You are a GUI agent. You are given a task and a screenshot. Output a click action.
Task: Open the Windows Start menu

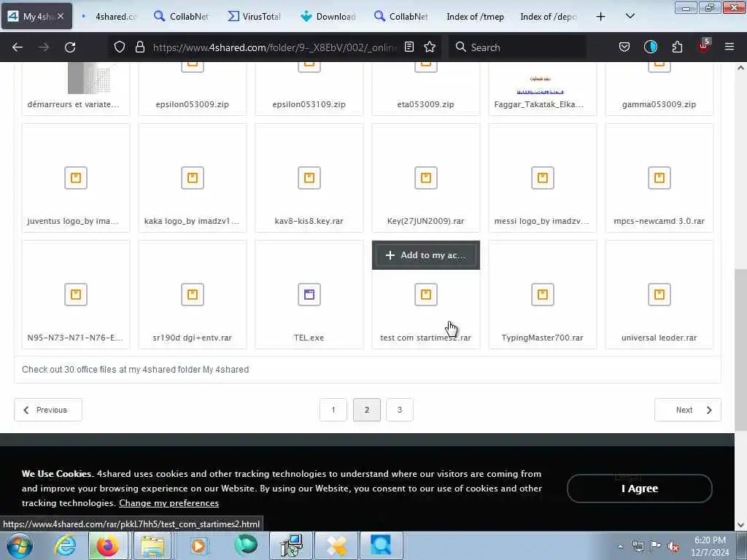pyautogui.click(x=20, y=545)
